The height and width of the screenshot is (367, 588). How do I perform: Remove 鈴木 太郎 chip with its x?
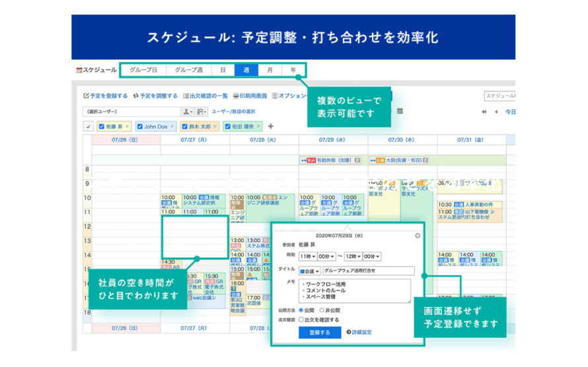point(215,127)
